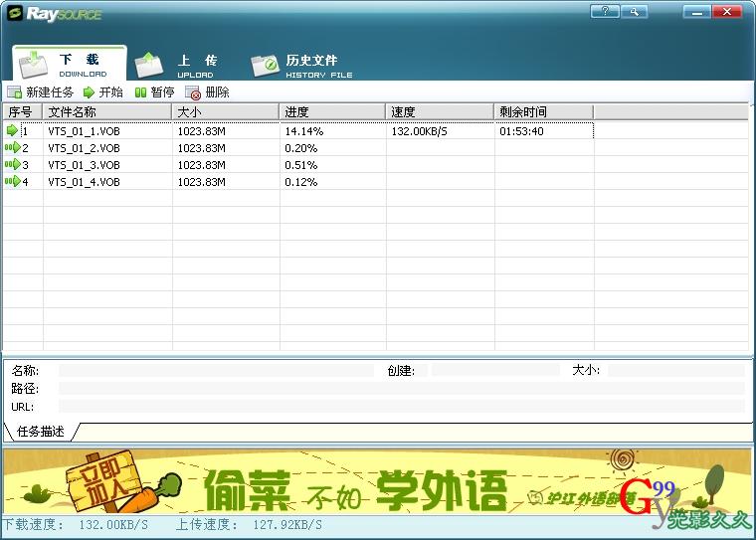
Task: Minimize the RaySource window
Action: coord(696,12)
